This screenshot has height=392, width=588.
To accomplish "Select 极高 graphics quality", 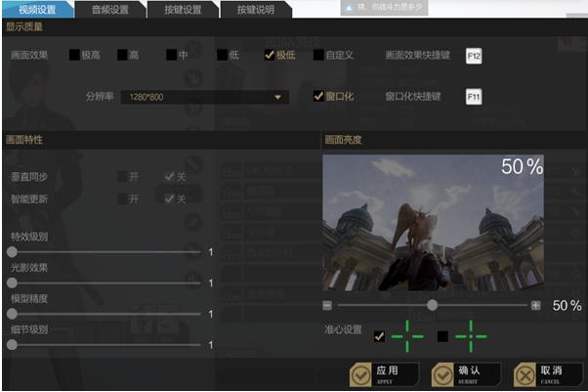I will pos(74,55).
